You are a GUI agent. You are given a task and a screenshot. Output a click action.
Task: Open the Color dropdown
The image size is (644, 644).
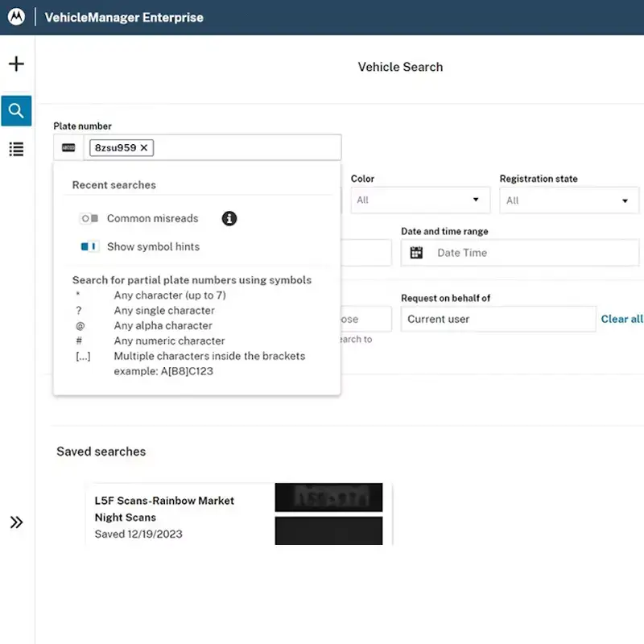(x=419, y=200)
